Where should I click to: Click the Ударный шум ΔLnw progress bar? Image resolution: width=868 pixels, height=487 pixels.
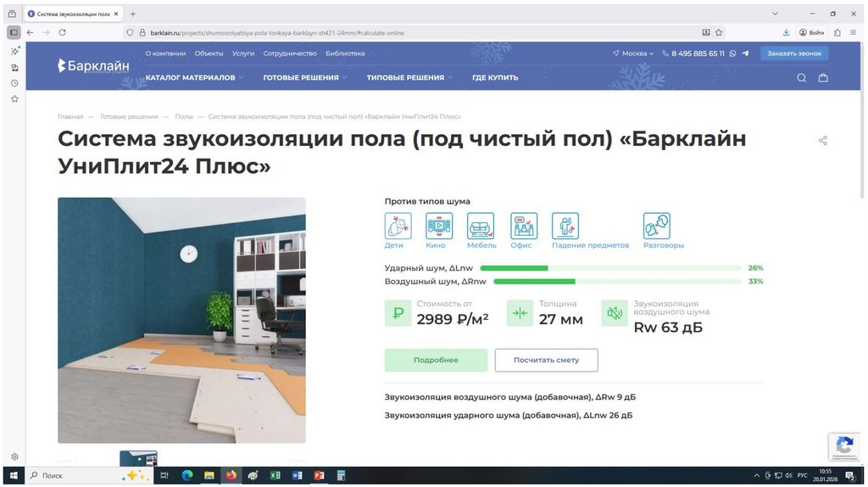(610, 268)
